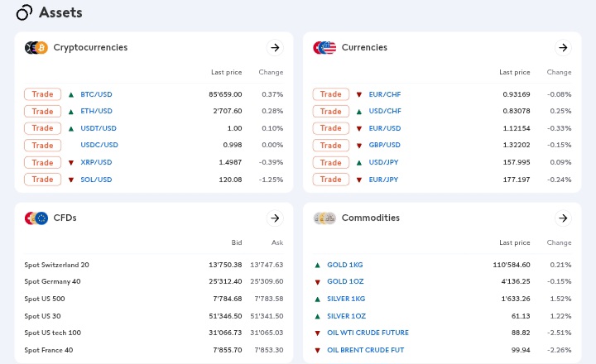Image resolution: width=596 pixels, height=364 pixels.
Task: Trade GBP/USD using its Trade button
Action: click(330, 145)
